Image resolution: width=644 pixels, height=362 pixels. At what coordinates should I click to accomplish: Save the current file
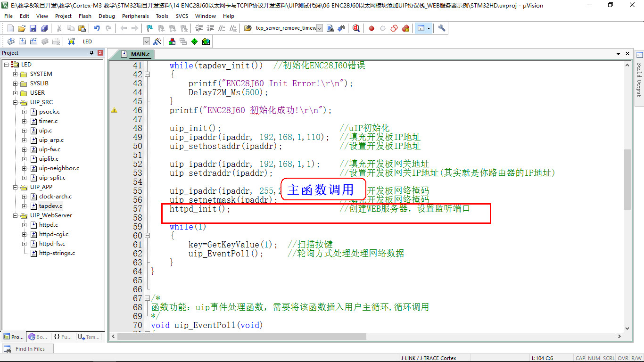click(33, 28)
